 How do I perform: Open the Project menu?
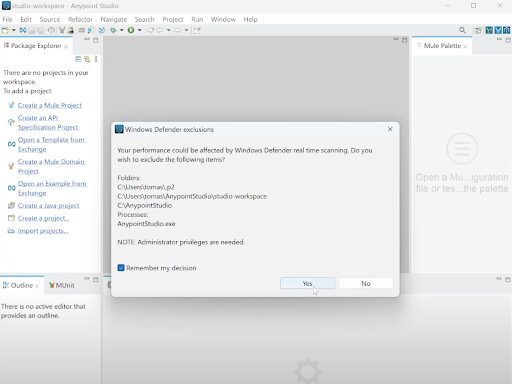[173, 19]
